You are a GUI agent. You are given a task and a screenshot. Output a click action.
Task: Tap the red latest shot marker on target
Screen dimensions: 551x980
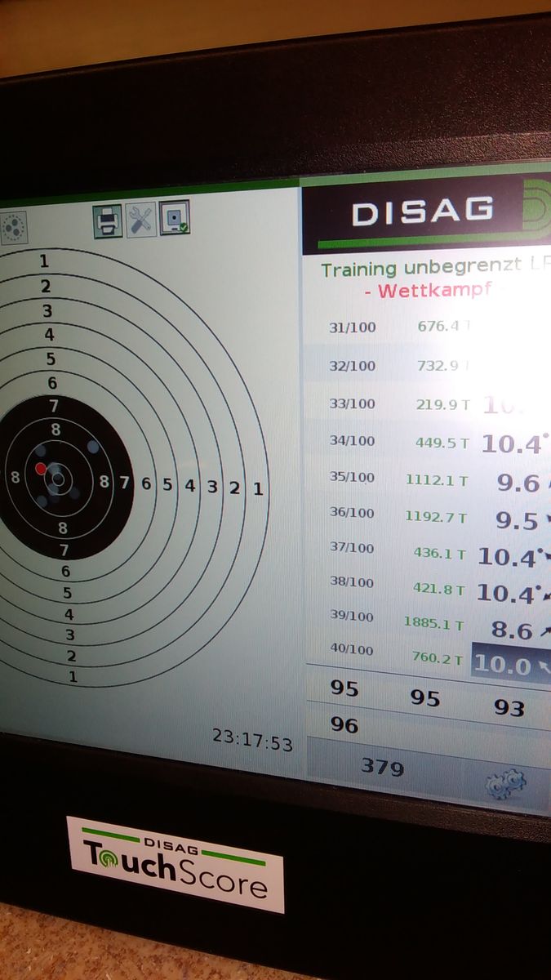coord(41,469)
